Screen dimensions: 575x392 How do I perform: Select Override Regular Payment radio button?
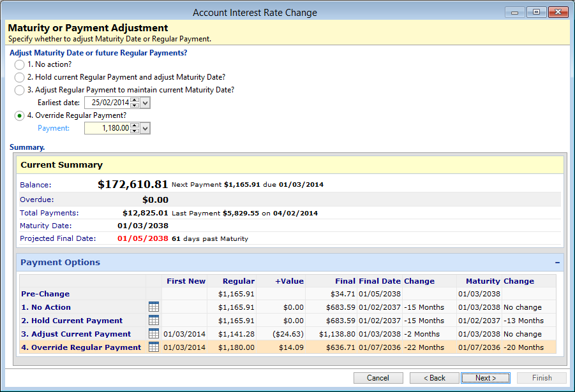pos(19,116)
